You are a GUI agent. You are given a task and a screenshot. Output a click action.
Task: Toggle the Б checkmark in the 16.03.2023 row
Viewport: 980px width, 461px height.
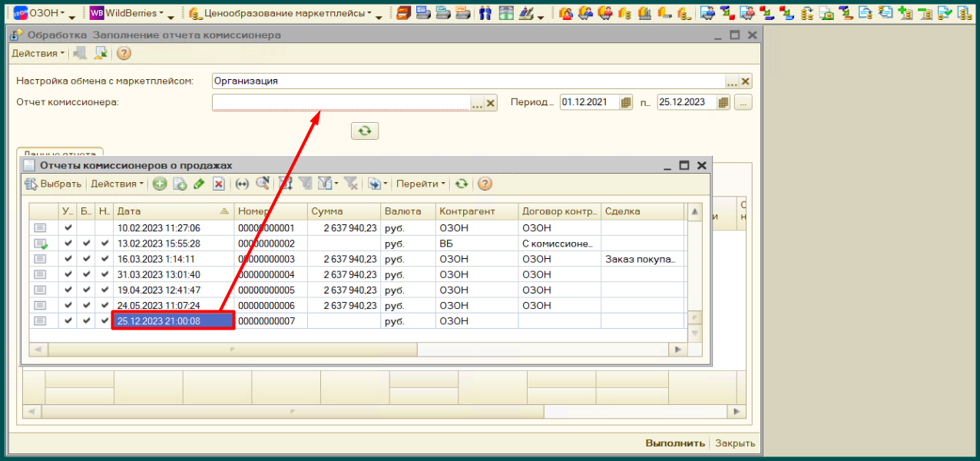[87, 259]
